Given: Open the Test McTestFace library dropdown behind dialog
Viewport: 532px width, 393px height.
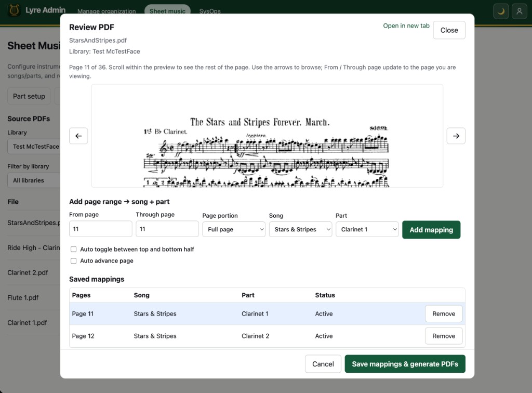Looking at the screenshot, I should (x=34, y=147).
